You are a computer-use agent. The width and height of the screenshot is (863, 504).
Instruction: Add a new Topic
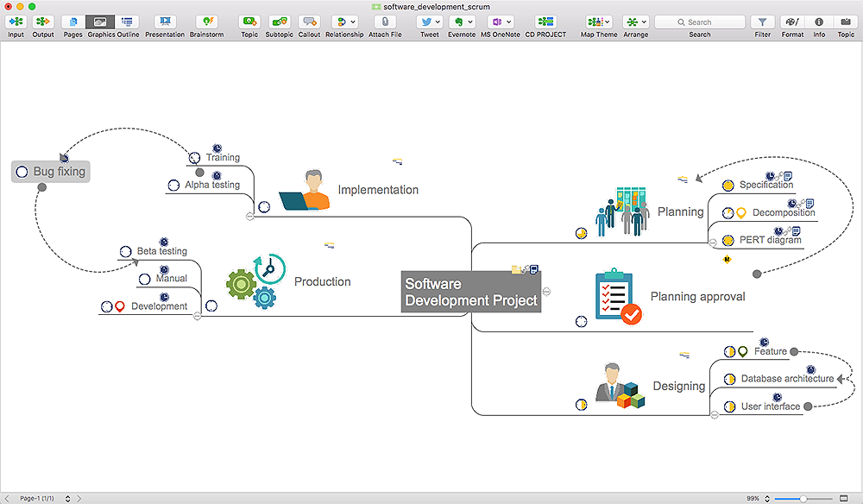(249, 22)
